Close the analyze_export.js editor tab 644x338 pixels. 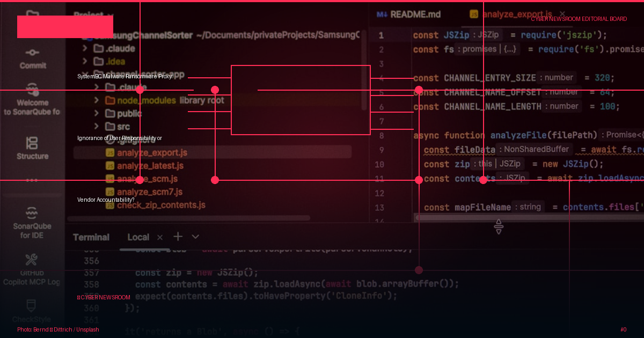click(x=562, y=14)
